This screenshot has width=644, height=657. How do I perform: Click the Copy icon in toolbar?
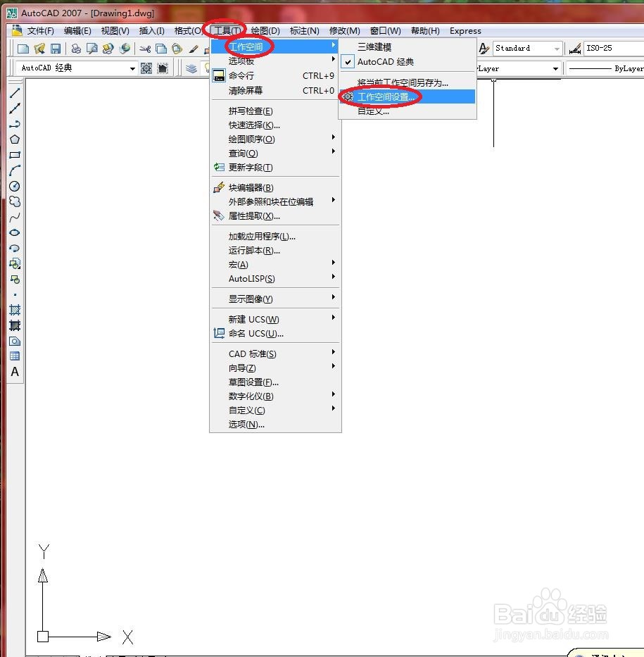(x=160, y=49)
